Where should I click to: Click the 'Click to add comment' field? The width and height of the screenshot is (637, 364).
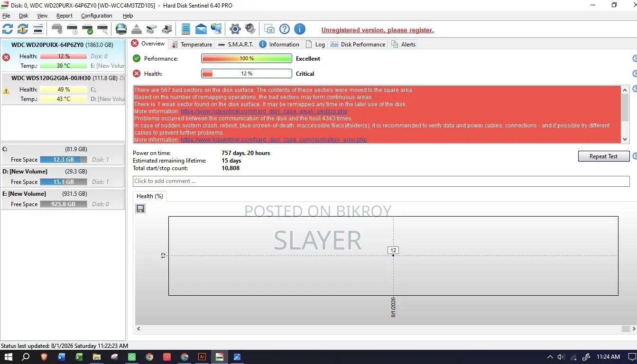[381, 181]
